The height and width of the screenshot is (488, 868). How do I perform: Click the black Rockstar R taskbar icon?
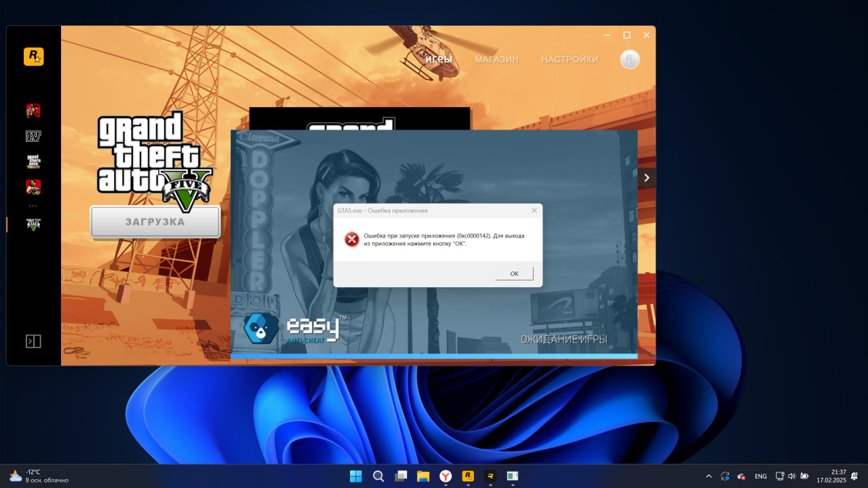pyautogui.click(x=490, y=476)
